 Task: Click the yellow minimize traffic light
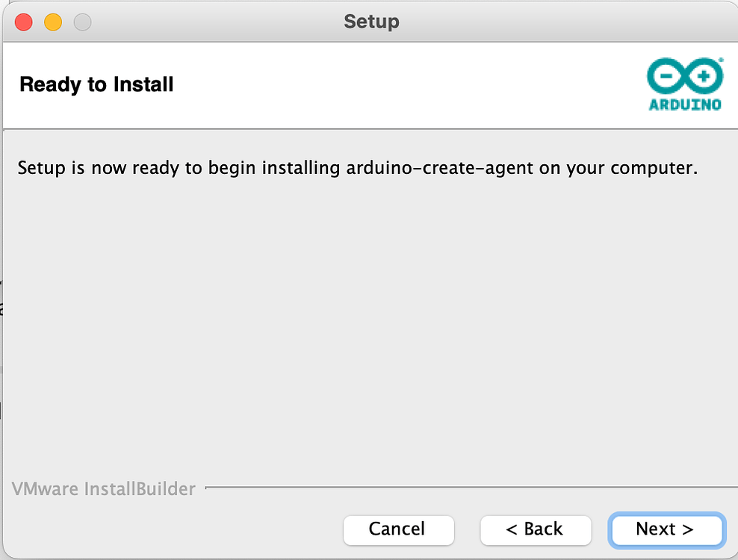tap(52, 22)
